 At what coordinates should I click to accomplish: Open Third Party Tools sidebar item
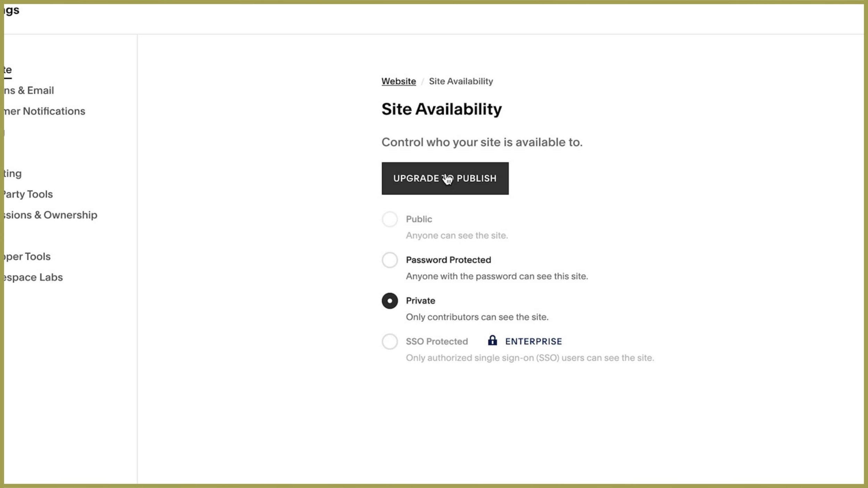[28, 194]
